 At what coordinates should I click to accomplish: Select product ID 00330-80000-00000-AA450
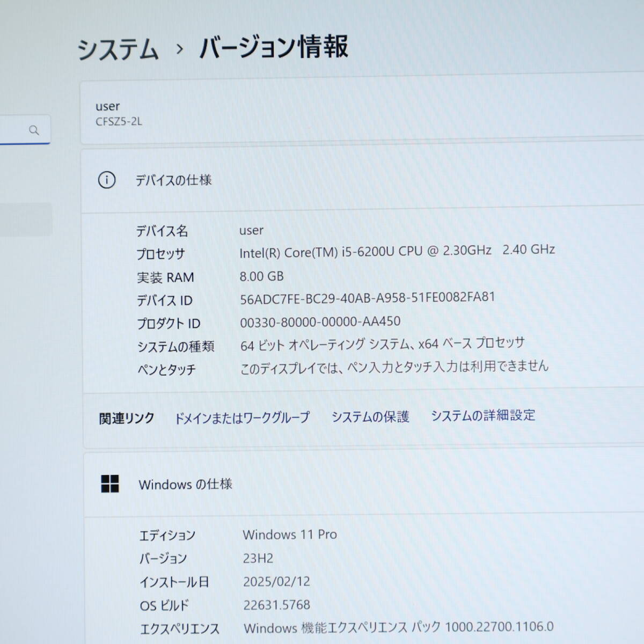click(320, 321)
